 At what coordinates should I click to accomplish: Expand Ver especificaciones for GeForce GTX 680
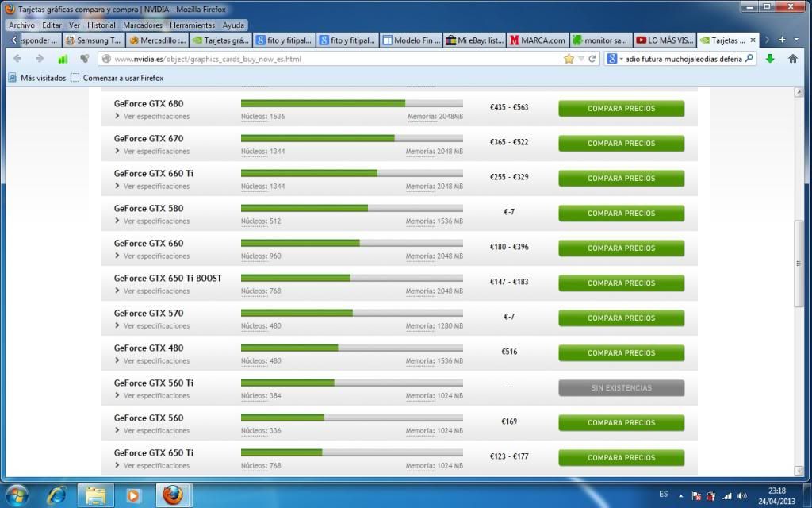(152, 116)
